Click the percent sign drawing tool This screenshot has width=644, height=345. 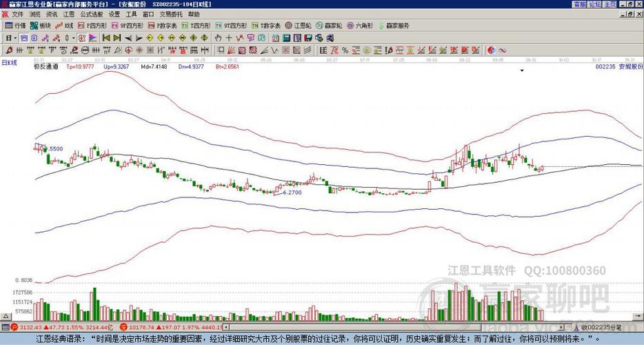pyautogui.click(x=345, y=50)
